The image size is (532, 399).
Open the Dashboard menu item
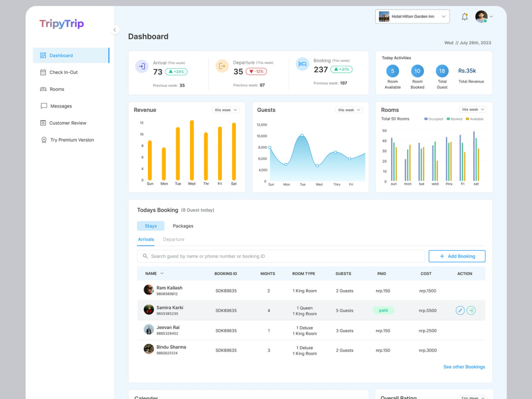(71, 55)
